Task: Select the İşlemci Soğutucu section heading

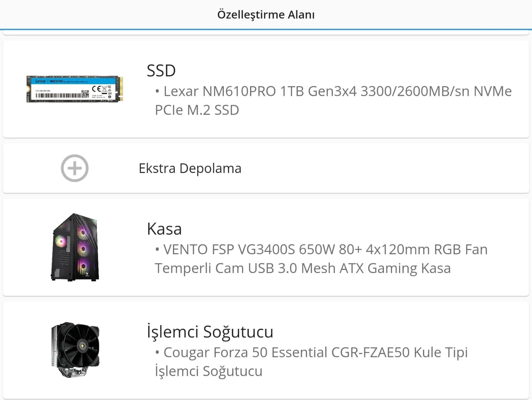Action: click(x=210, y=332)
